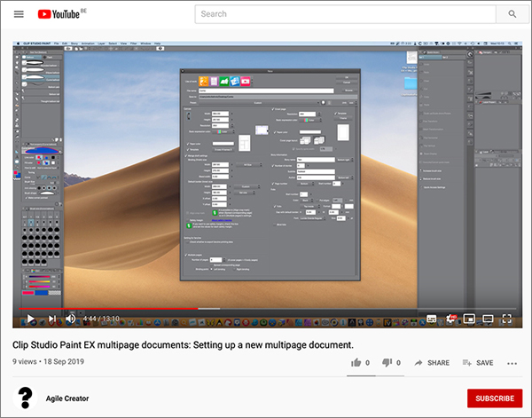
Task: Seek using the red video progress bar
Action: tap(106, 308)
